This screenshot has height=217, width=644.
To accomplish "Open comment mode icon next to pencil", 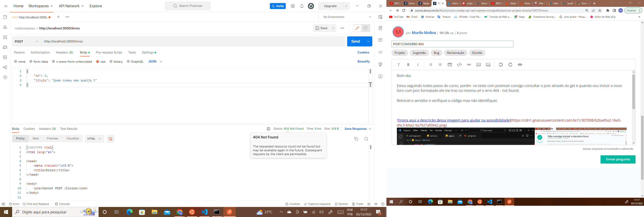I will [x=365, y=28].
